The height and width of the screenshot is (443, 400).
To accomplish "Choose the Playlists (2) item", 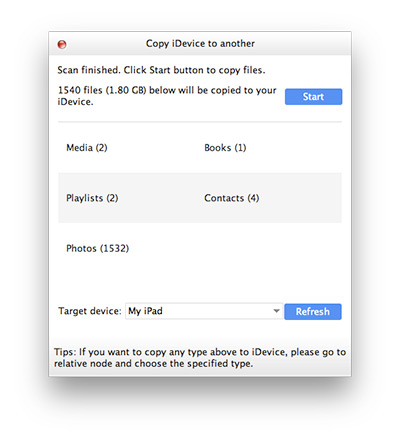I will (92, 198).
